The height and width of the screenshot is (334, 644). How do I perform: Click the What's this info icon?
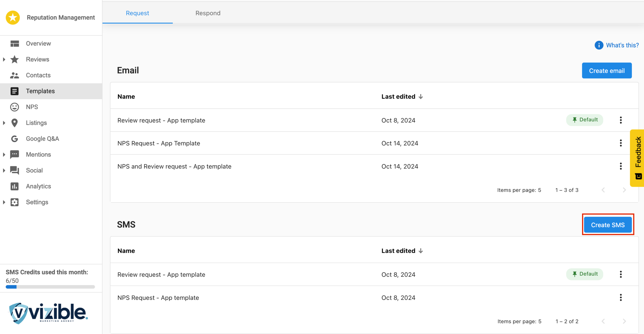[599, 45]
